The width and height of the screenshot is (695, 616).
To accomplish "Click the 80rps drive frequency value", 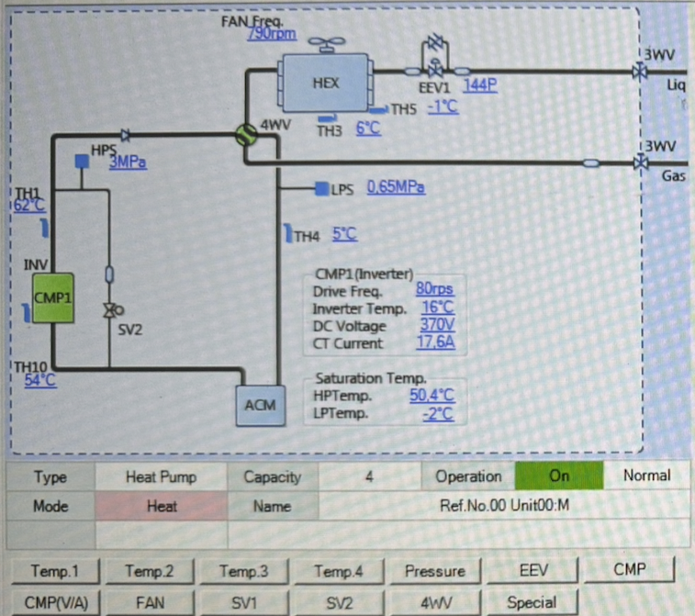I will click(x=434, y=289).
